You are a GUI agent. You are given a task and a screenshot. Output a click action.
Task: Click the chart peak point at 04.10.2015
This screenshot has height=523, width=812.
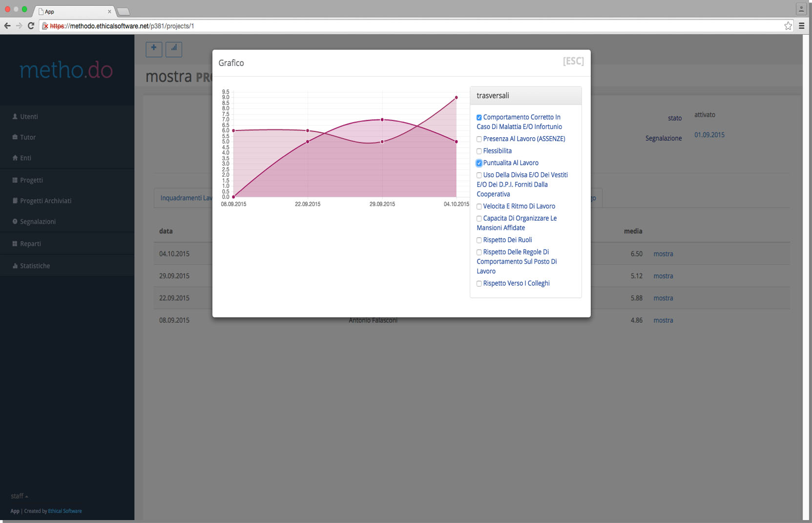click(x=457, y=98)
